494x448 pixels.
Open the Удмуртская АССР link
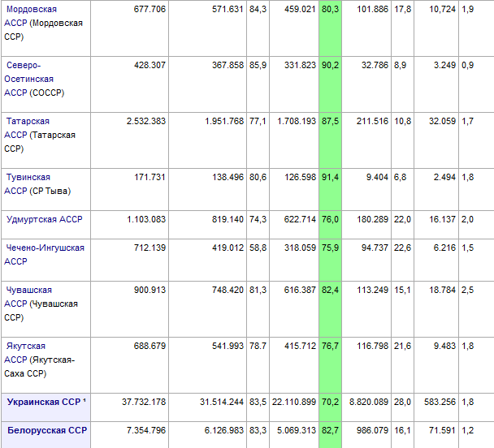pyautogui.click(x=44, y=220)
